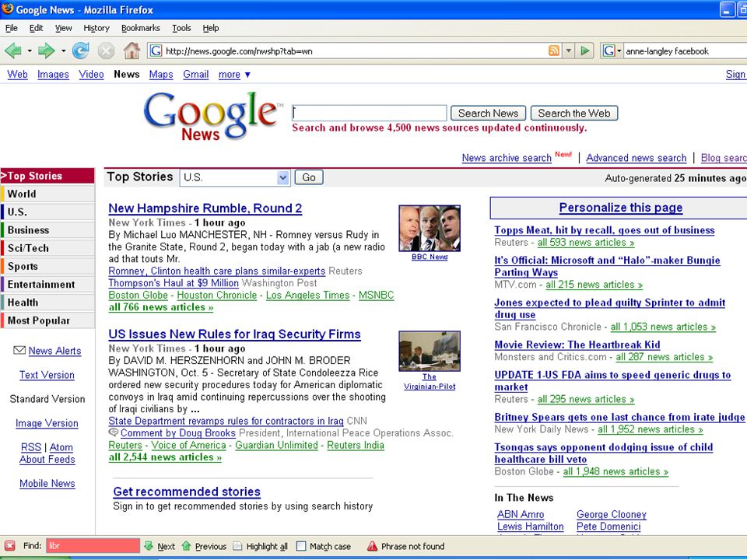
Task: Click the Go button next to the edition selector
Action: (309, 177)
